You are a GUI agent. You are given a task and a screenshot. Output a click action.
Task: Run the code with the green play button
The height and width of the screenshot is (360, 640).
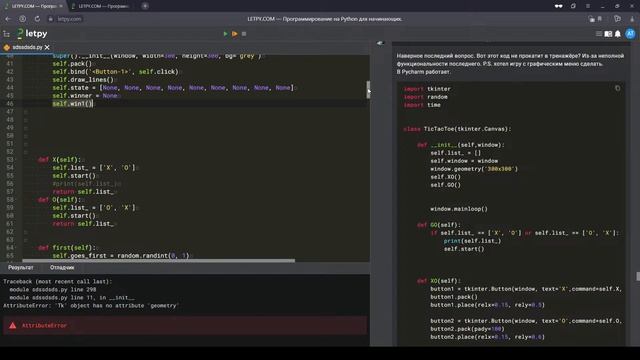pyautogui.click(x=225, y=34)
